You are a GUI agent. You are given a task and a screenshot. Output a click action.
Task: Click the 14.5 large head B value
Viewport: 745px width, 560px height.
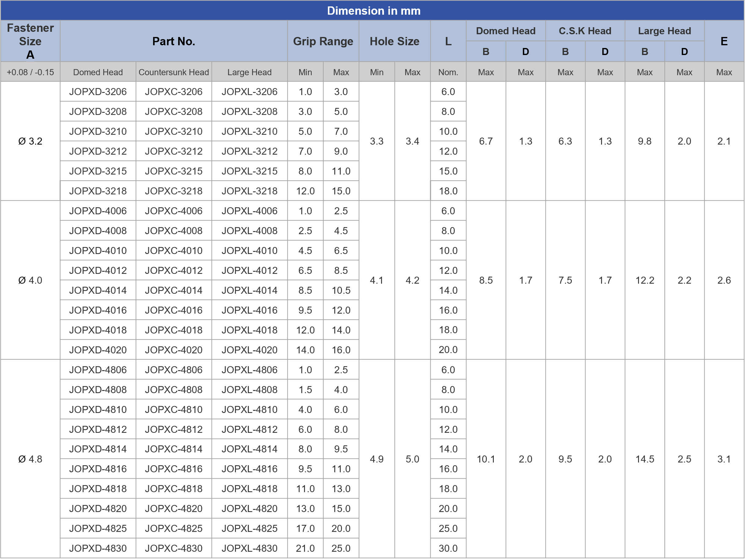[x=645, y=459]
